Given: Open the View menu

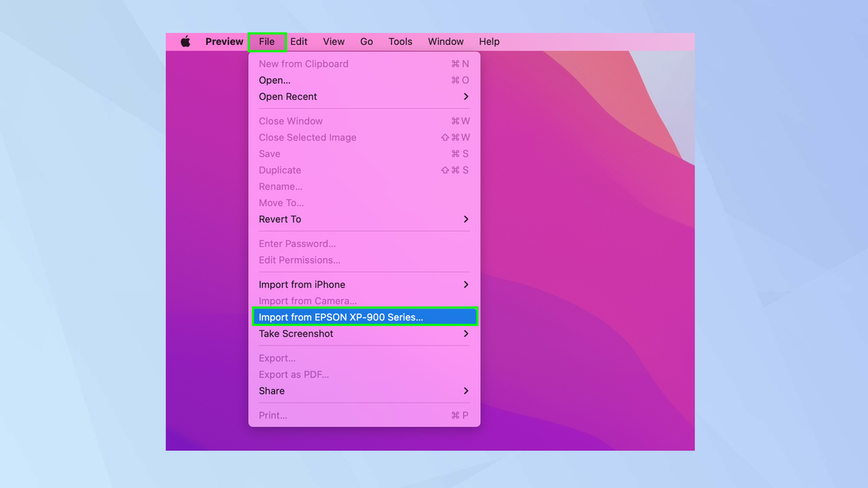Looking at the screenshot, I should pyautogui.click(x=333, y=41).
